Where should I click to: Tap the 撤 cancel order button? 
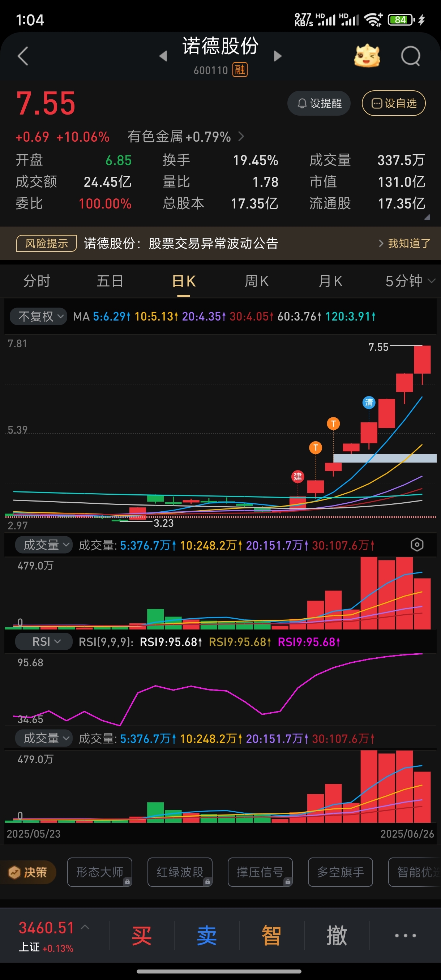[x=337, y=936]
